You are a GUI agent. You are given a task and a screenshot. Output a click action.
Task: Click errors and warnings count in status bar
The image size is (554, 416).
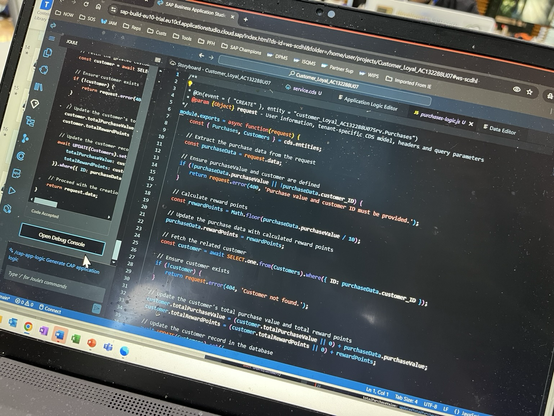point(24,303)
